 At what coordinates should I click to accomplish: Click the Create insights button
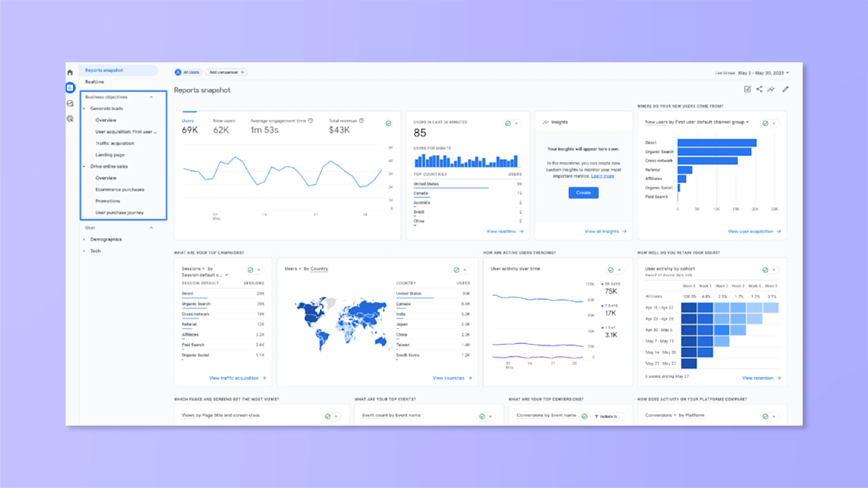point(583,192)
